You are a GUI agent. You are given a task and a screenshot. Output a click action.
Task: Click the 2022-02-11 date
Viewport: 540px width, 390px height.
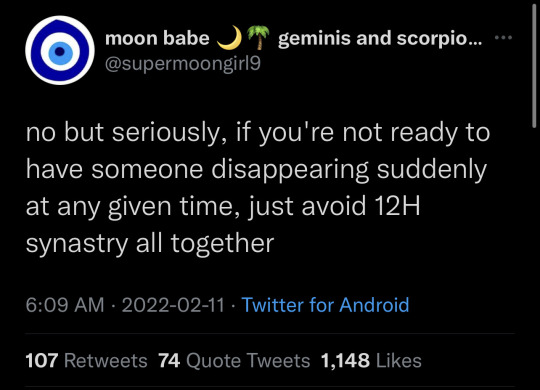173,305
